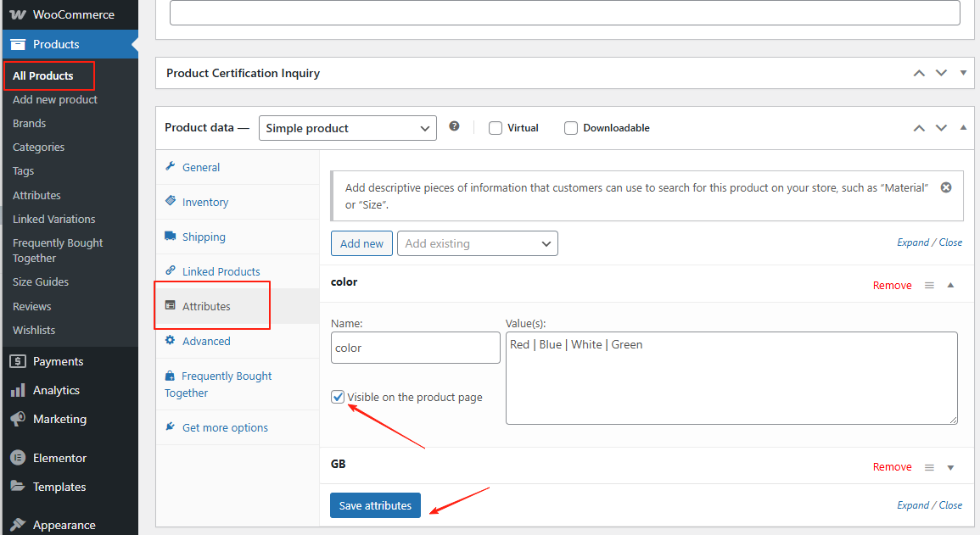Open the Linked Products tab
The width and height of the screenshot is (980, 535).
221,272
